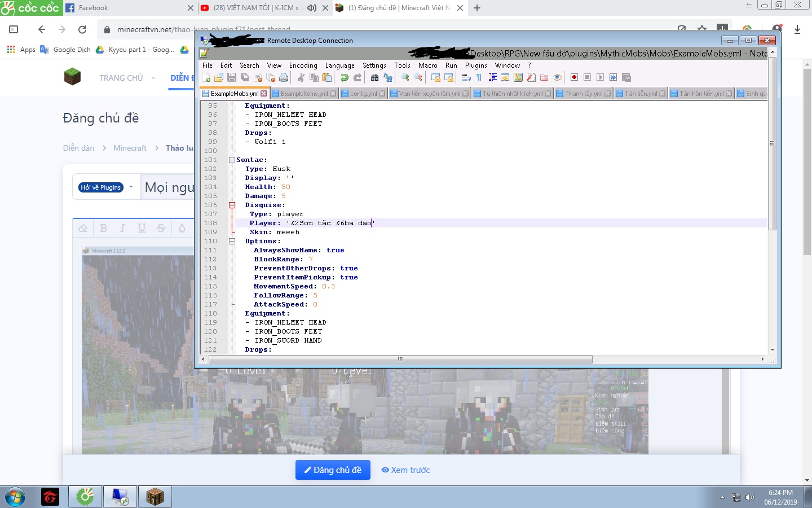
Task: Start macro recording with red dot
Action: (575, 77)
